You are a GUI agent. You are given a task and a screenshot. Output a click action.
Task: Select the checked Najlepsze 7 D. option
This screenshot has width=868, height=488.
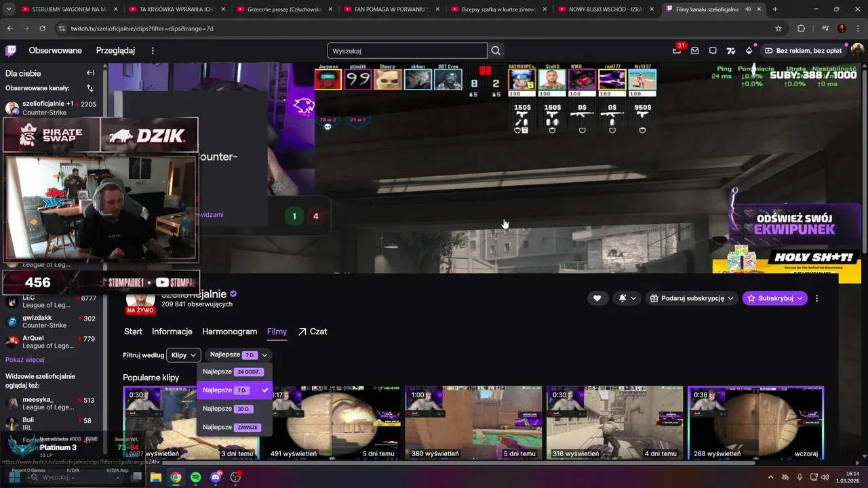tap(235, 390)
